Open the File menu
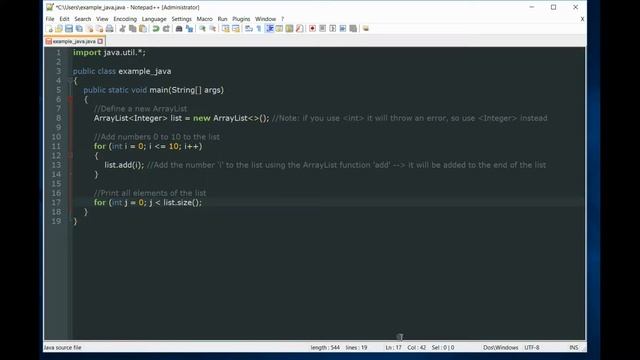The height and width of the screenshot is (360, 640). pyautogui.click(x=50, y=19)
